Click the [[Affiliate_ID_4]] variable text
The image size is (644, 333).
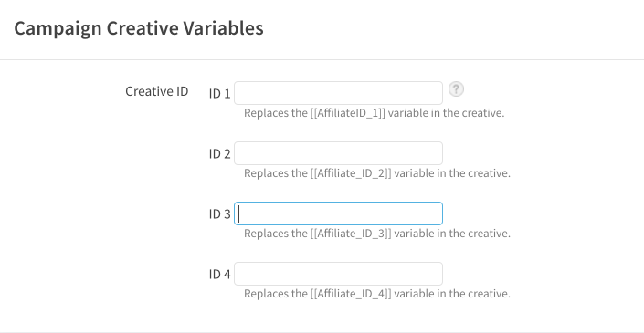click(351, 294)
